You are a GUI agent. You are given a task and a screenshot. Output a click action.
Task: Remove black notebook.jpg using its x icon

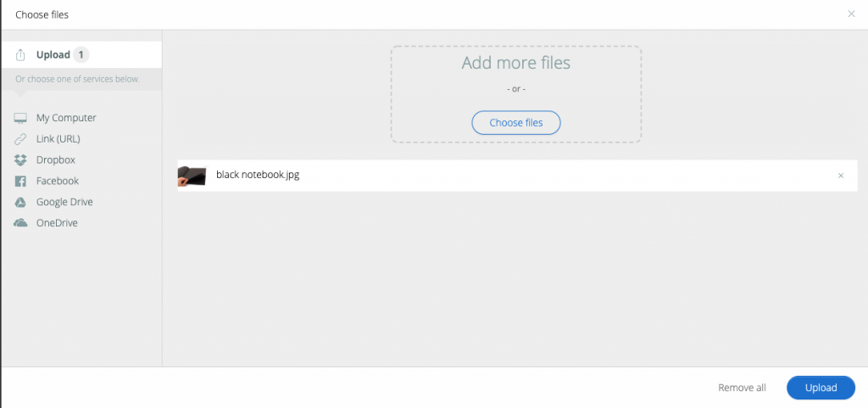point(841,176)
